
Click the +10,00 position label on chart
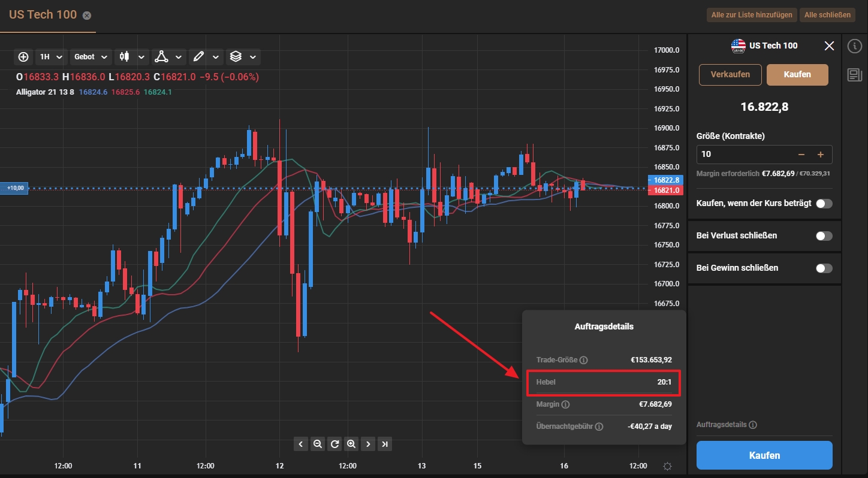[14, 188]
